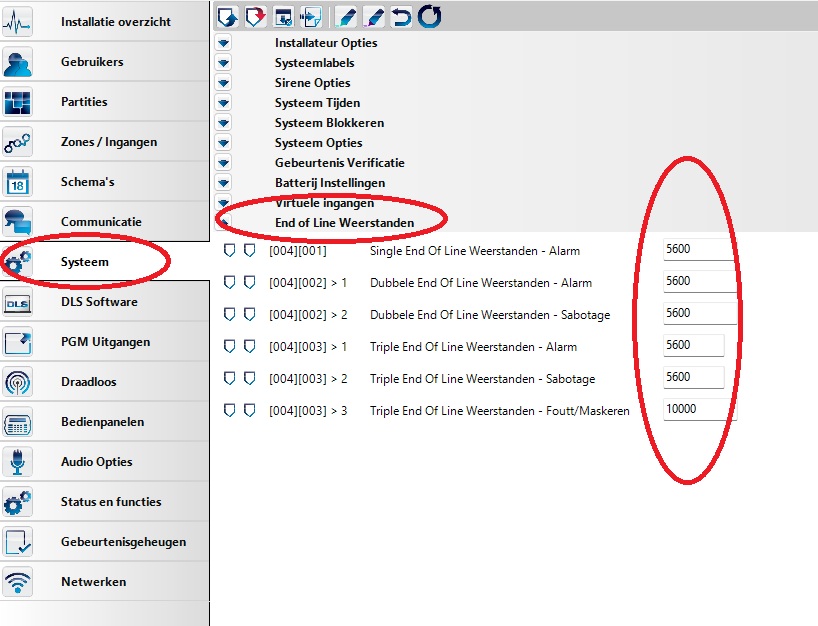This screenshot has width=818, height=626.
Task: Click the 10000 Foutt/Maskeren value field
Action: coord(697,409)
